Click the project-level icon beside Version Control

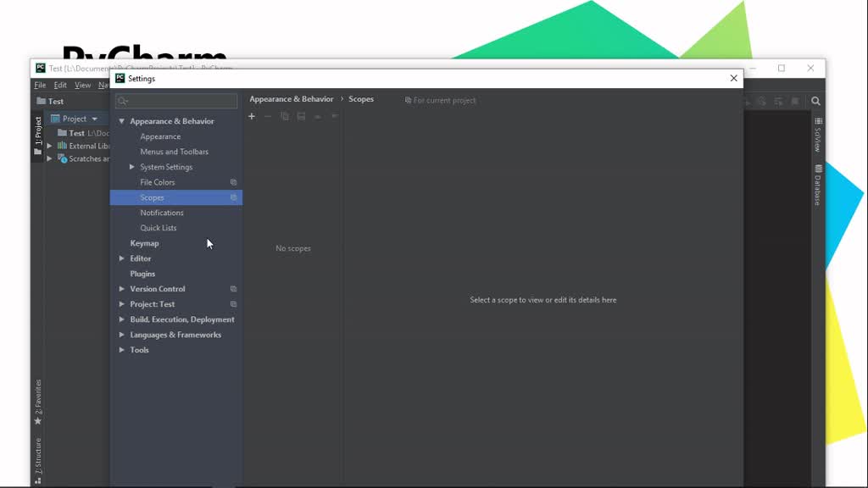pos(234,289)
